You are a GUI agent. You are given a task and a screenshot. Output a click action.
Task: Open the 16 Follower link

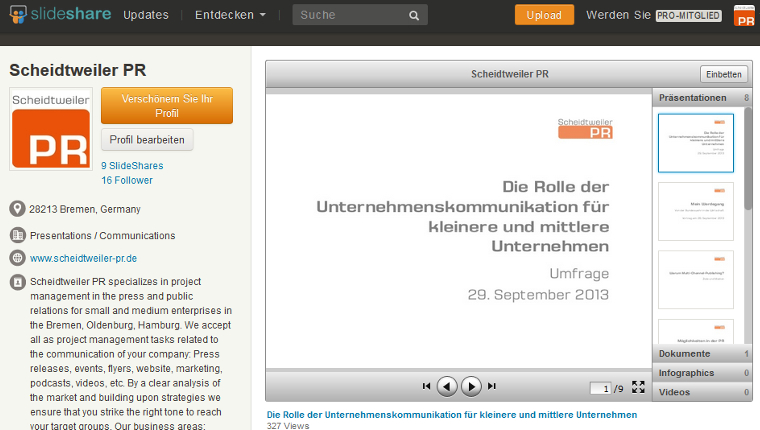pyautogui.click(x=127, y=180)
